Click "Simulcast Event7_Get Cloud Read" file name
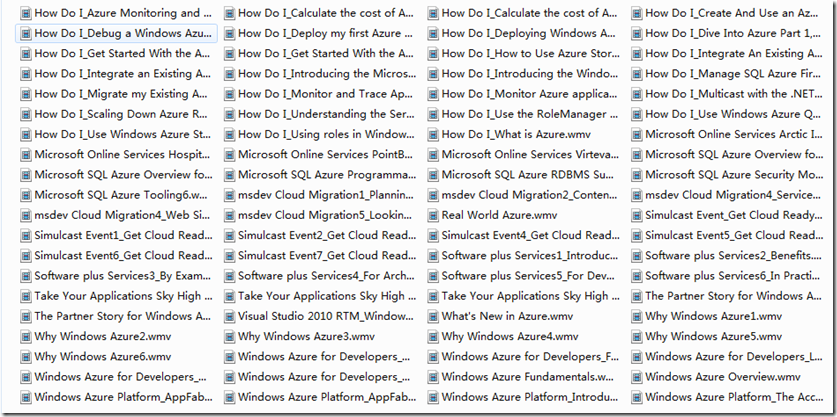 point(327,256)
